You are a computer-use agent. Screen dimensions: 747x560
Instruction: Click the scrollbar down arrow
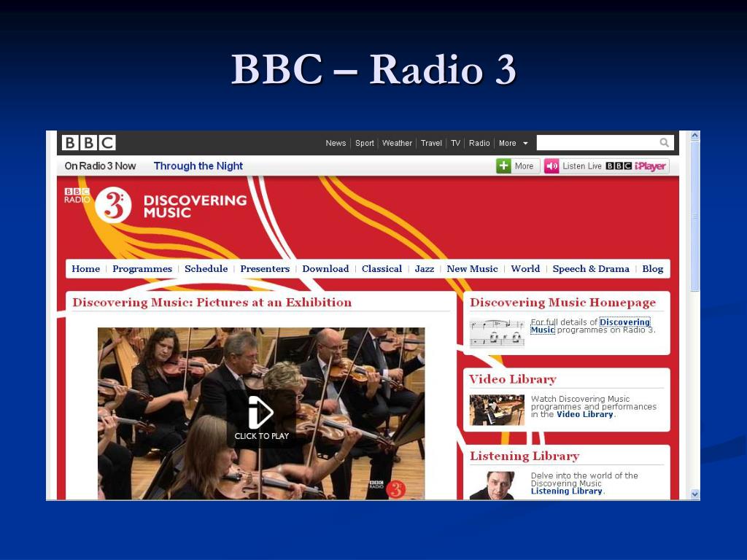click(x=694, y=494)
